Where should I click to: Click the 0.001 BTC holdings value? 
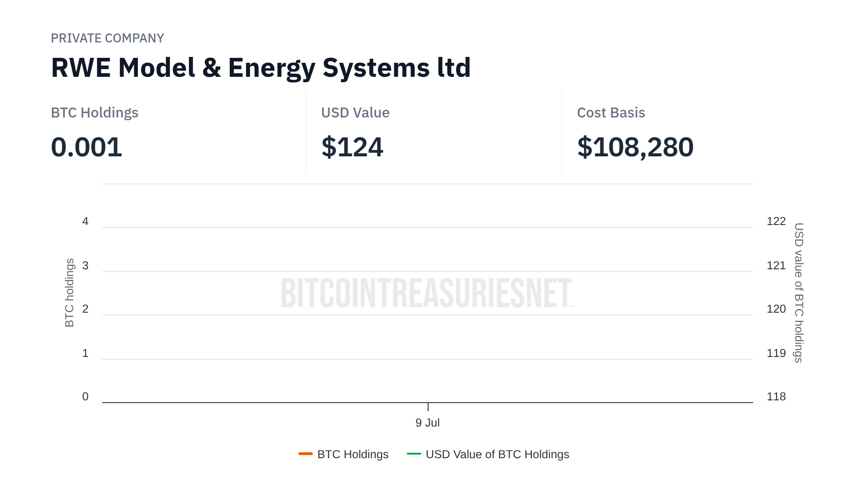(x=86, y=147)
